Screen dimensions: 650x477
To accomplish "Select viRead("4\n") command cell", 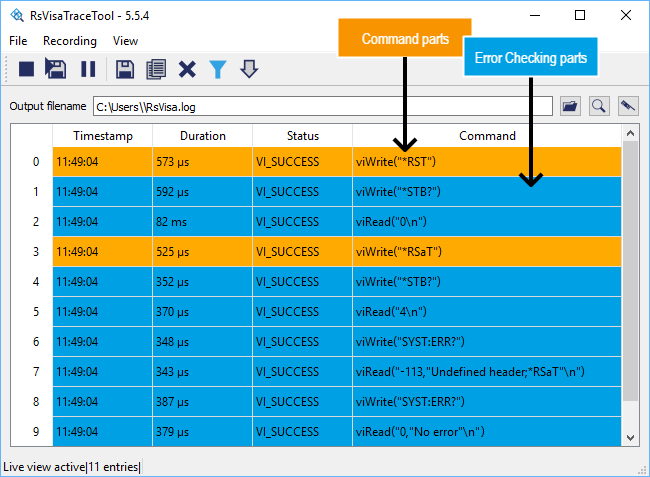I will point(487,312).
